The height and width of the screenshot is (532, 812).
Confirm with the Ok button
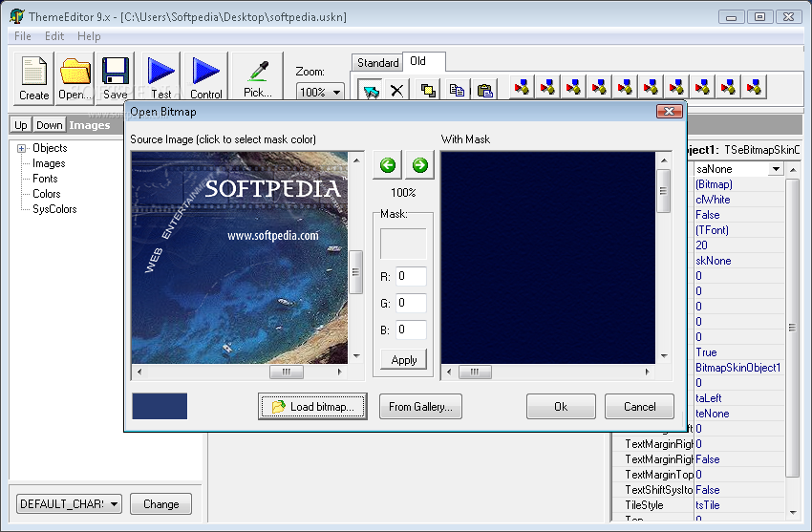click(561, 406)
